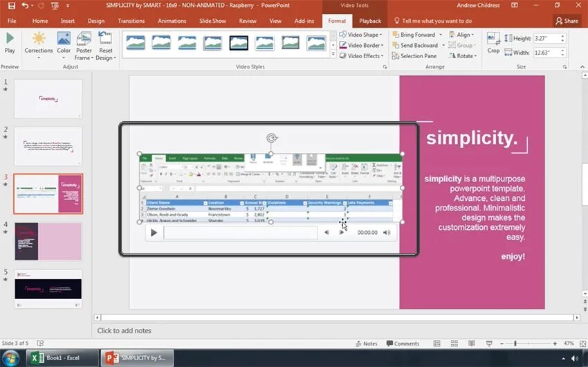Switch to the Transitions tab
Screen dimensions: 588x367
[x=131, y=21]
